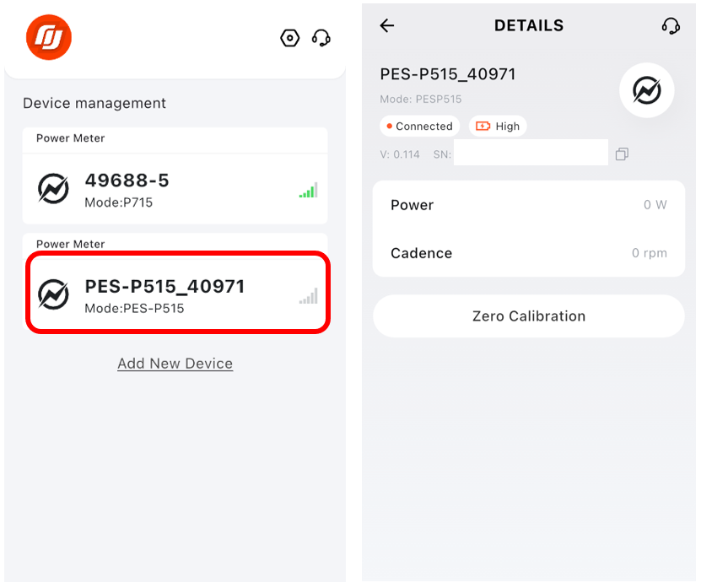
Task: Tap power meter icon beside PES-P515_40971
Action: 53,294
